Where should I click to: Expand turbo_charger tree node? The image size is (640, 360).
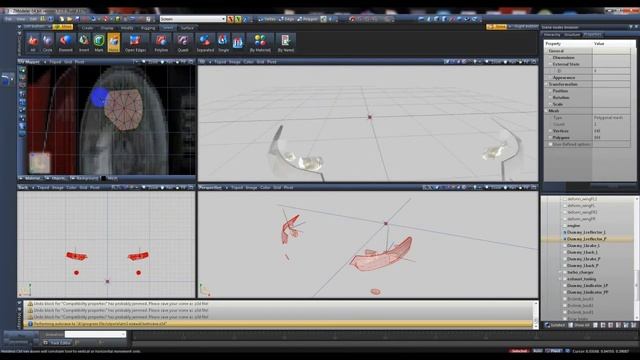pos(560,272)
